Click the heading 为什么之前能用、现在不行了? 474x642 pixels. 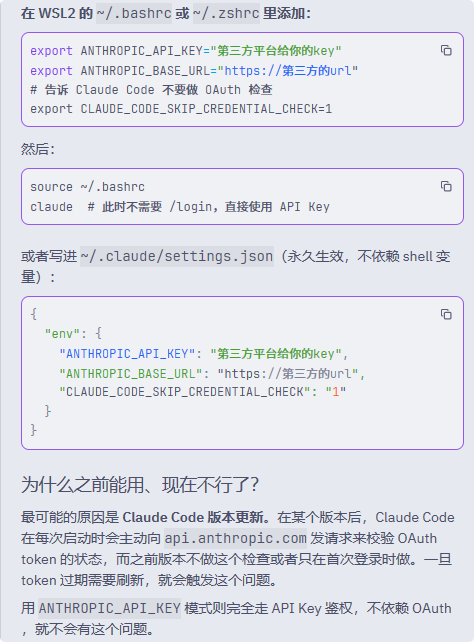pyautogui.click(x=140, y=485)
